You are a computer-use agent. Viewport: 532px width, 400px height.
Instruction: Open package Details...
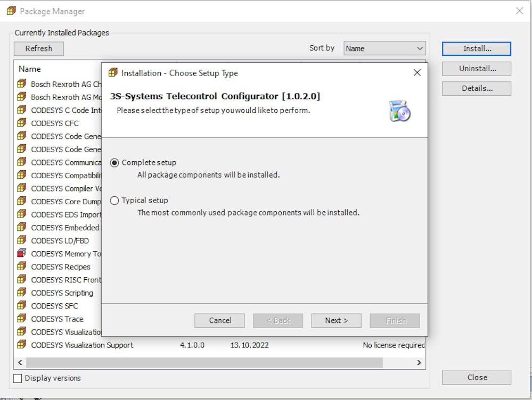(x=477, y=88)
